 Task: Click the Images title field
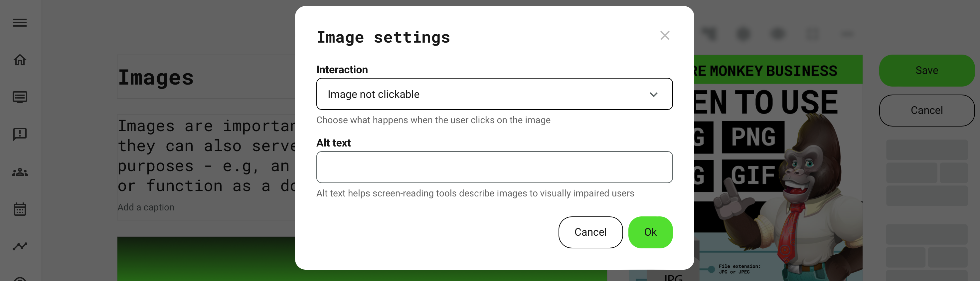coord(206,77)
